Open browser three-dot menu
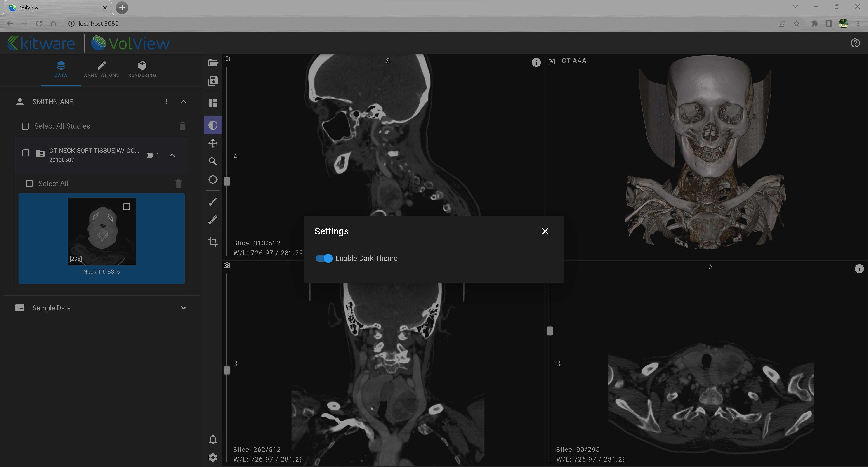Screen dimensions: 868x467 click(858, 24)
